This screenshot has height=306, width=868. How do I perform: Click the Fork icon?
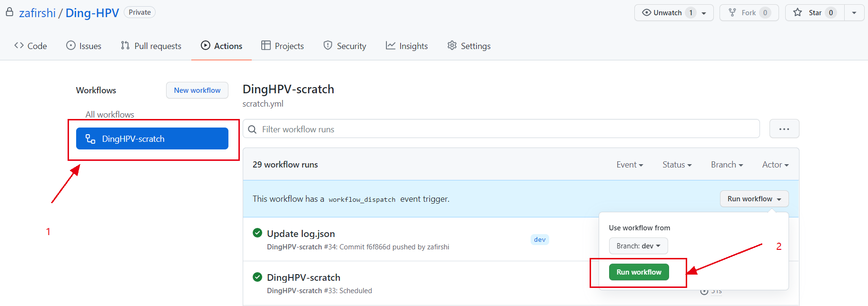coord(732,12)
